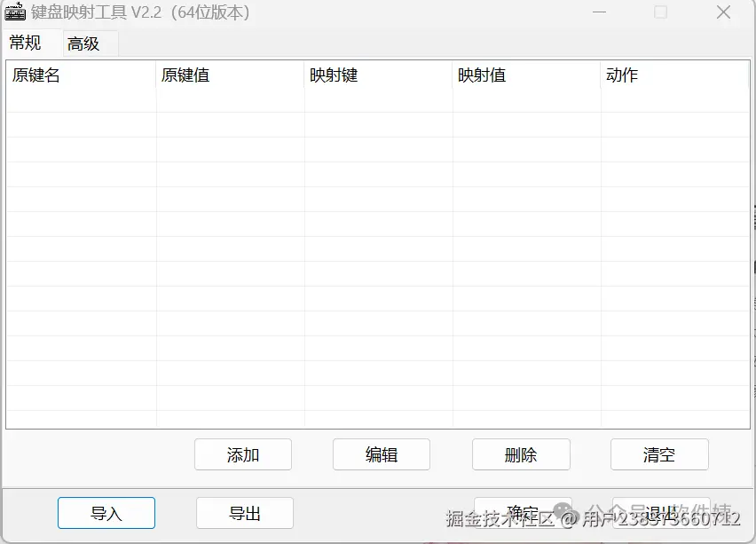Click the 映射值 column header
The image size is (756, 544).
click(483, 75)
